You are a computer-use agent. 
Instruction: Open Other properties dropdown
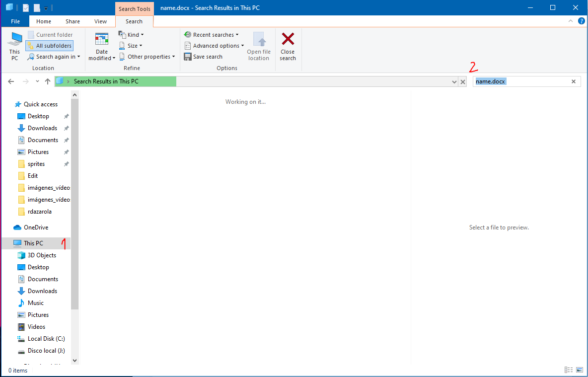click(x=147, y=57)
